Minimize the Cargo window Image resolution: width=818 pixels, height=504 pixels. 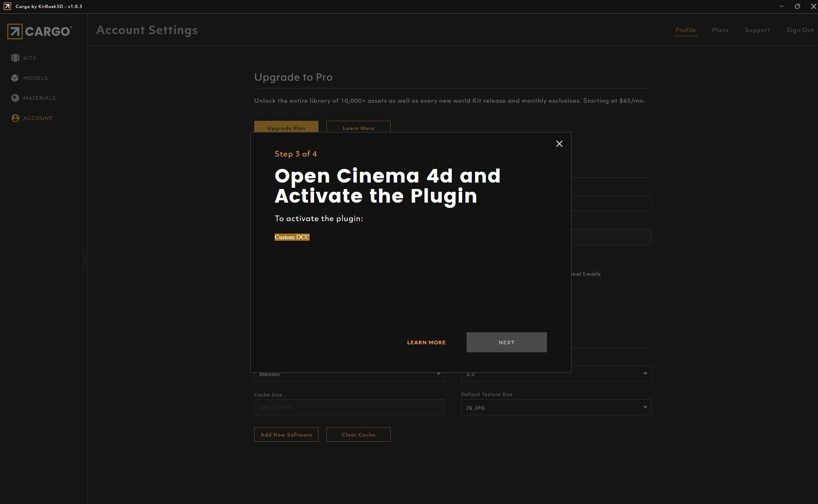click(x=781, y=6)
